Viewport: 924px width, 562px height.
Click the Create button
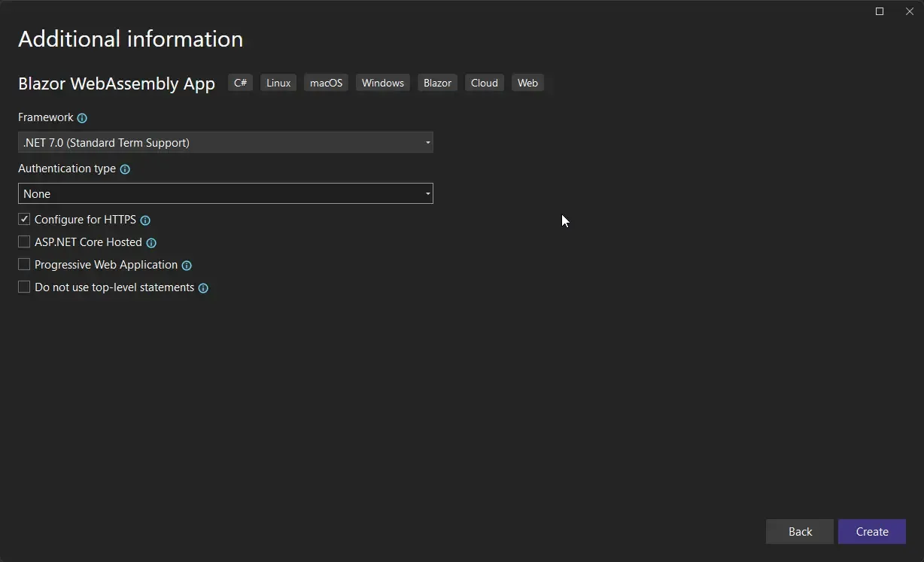(871, 531)
